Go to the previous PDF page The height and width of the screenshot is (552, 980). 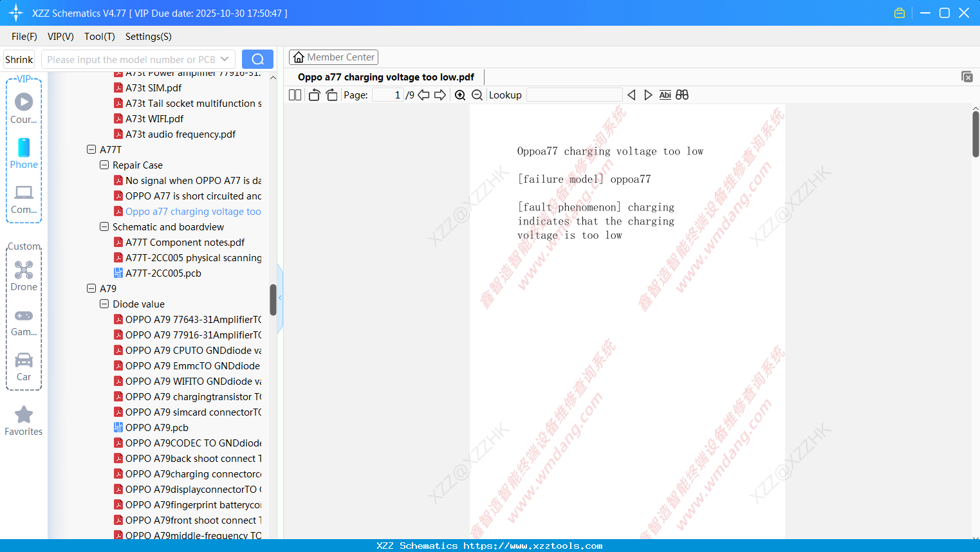tap(423, 95)
